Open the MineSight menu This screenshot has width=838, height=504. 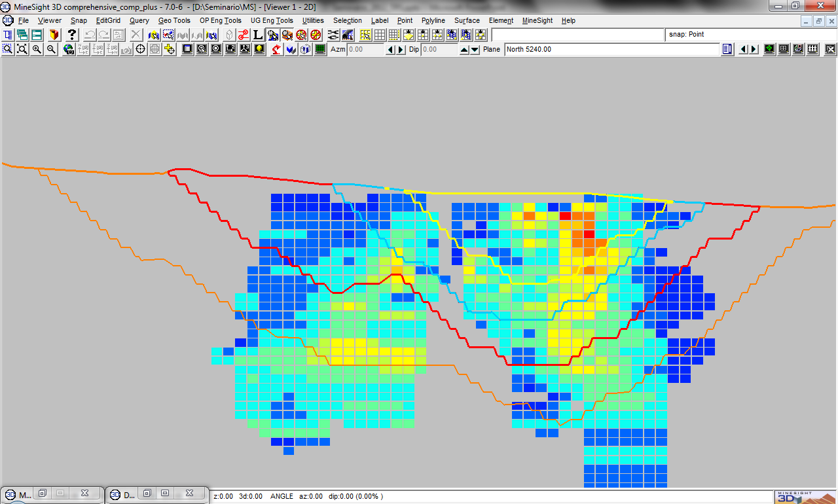coord(537,20)
